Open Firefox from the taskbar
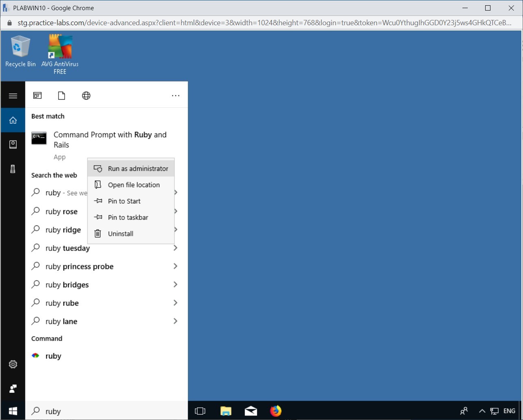 276,411
